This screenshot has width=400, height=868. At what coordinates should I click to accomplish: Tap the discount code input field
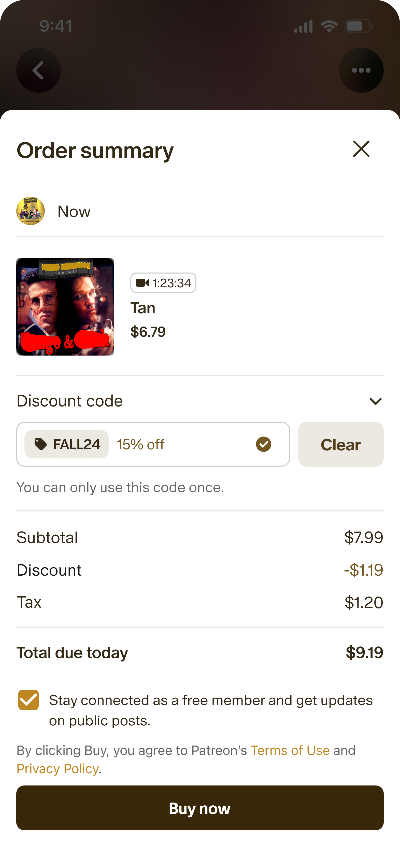tap(153, 444)
